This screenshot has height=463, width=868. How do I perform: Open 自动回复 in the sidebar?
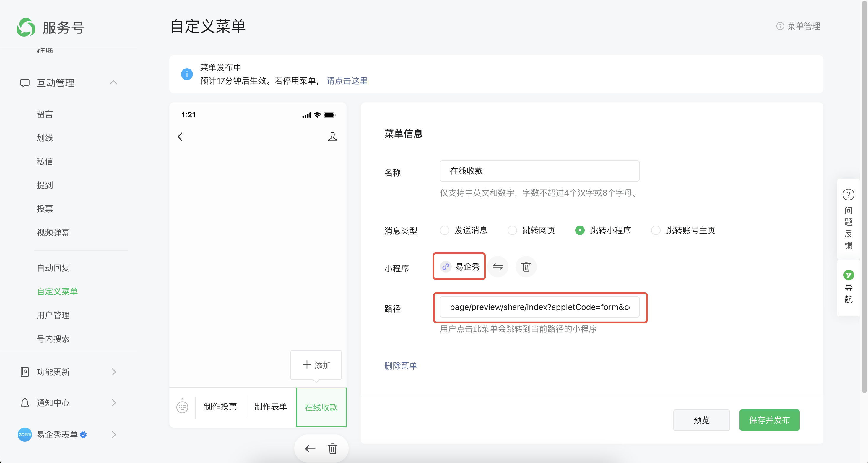(x=53, y=268)
